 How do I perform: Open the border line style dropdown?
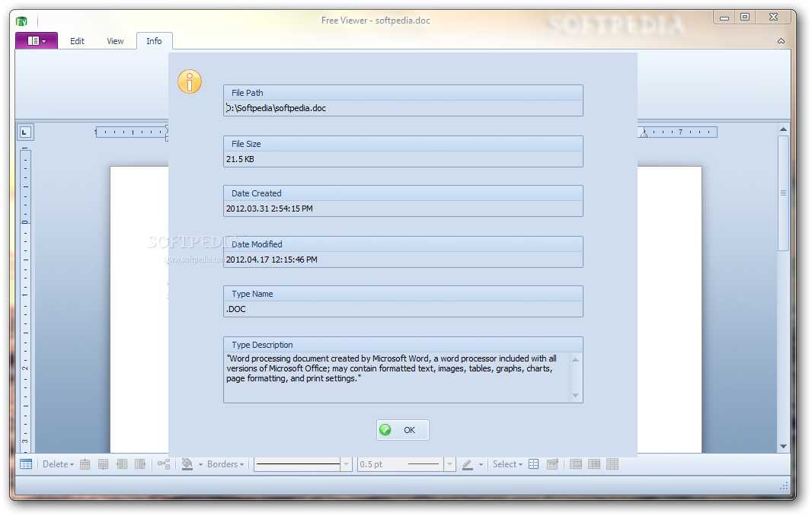pyautogui.click(x=346, y=464)
